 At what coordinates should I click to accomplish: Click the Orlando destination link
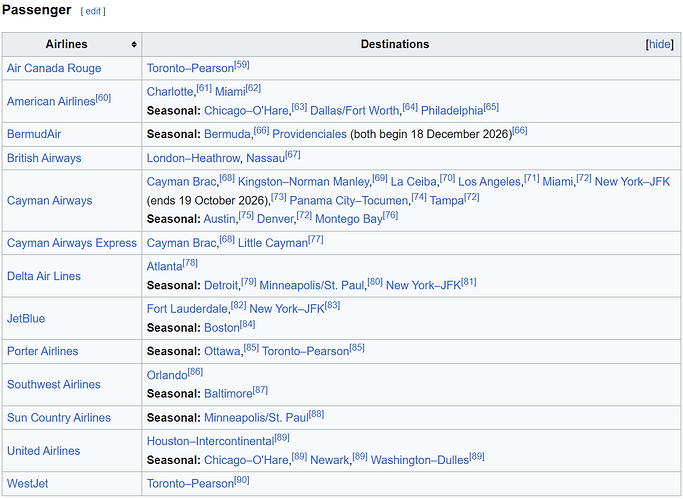(167, 375)
